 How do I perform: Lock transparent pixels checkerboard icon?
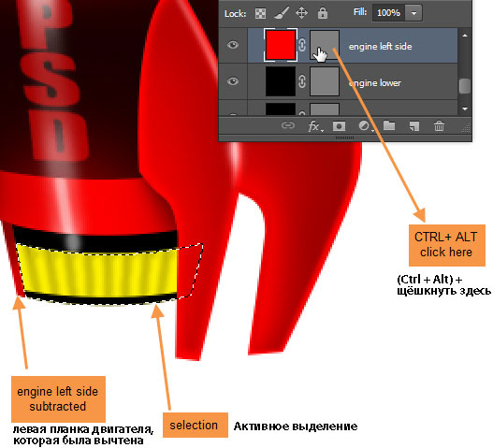pyautogui.click(x=260, y=13)
